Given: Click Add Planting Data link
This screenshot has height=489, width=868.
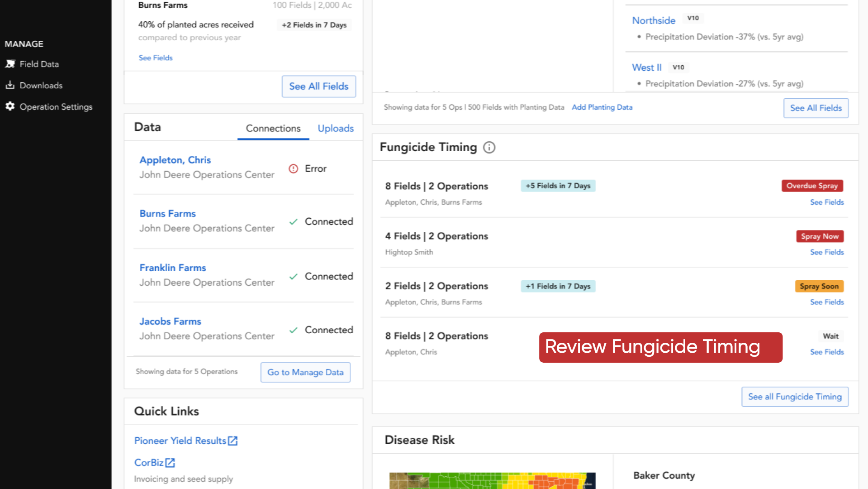Looking at the screenshot, I should pyautogui.click(x=602, y=107).
